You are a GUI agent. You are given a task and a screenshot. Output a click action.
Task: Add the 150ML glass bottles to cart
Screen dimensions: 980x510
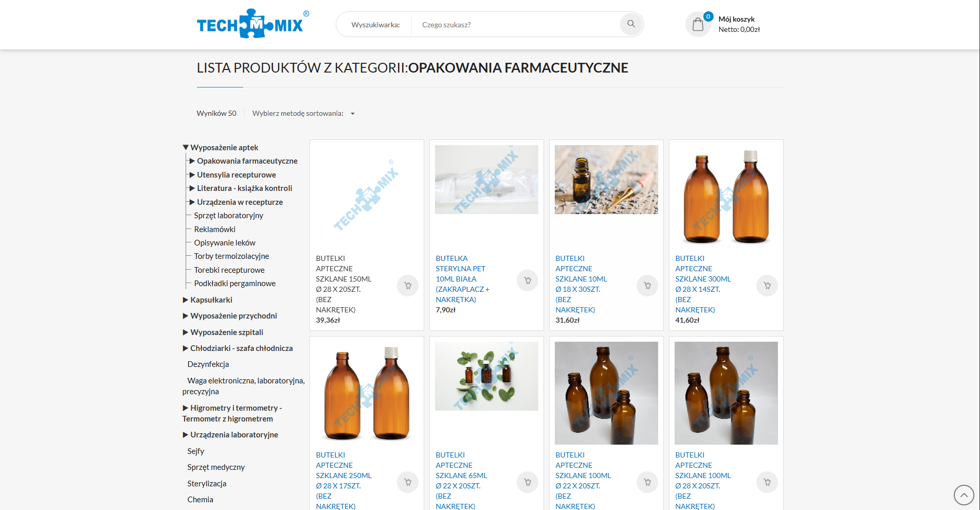pyautogui.click(x=407, y=286)
